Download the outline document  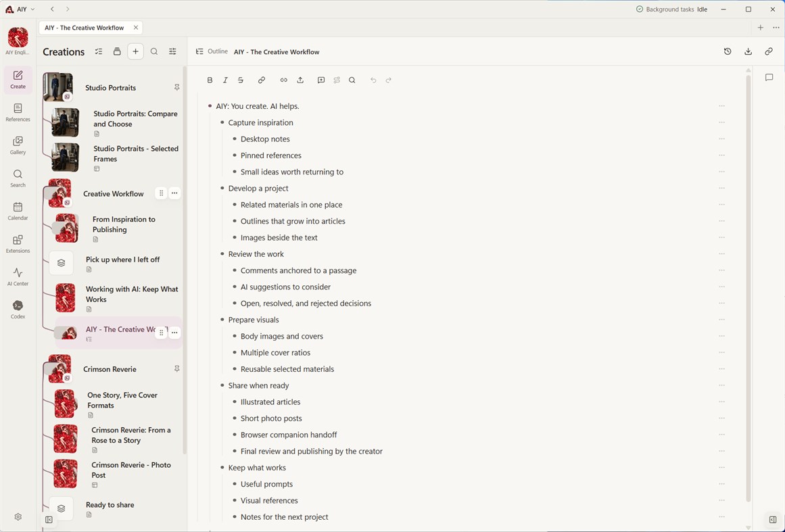pyautogui.click(x=748, y=51)
